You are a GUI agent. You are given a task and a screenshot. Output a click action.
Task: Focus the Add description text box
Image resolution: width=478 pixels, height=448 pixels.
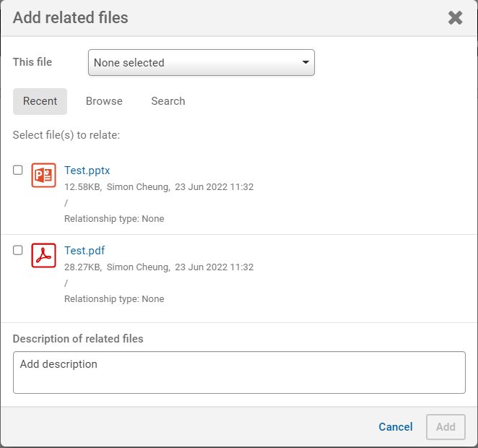239,372
